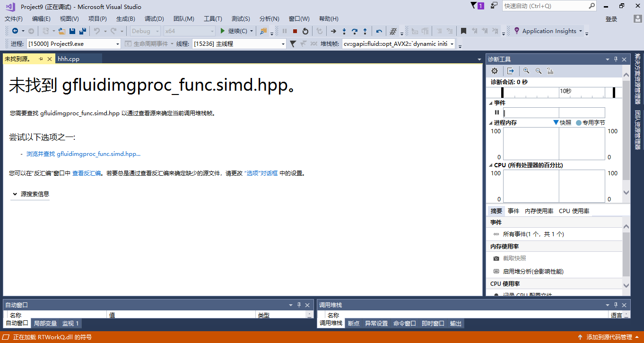Click the thread filter funnel icon
The image size is (644, 343).
(x=293, y=43)
